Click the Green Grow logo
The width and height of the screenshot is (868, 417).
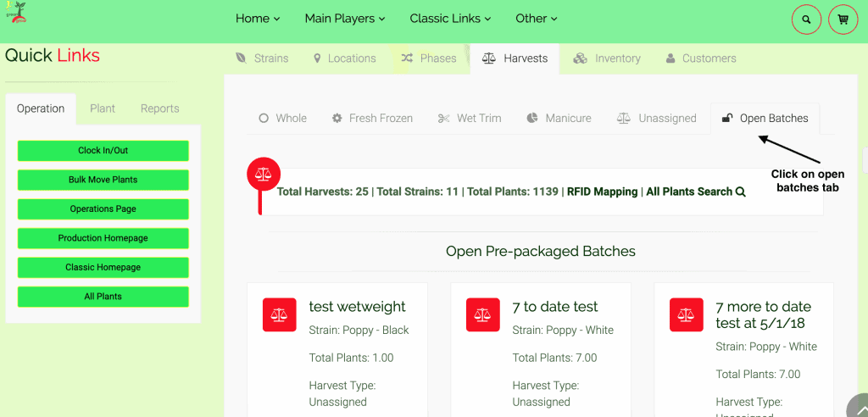tap(16, 12)
